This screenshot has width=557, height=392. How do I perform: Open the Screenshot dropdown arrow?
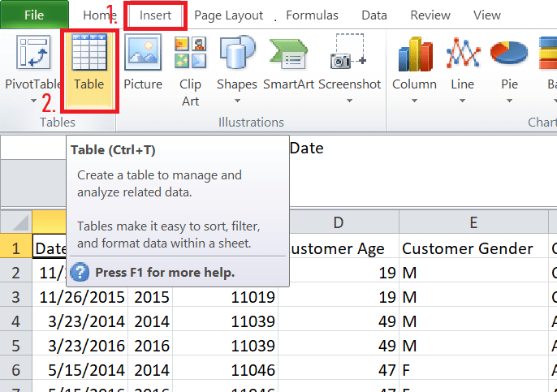349,101
